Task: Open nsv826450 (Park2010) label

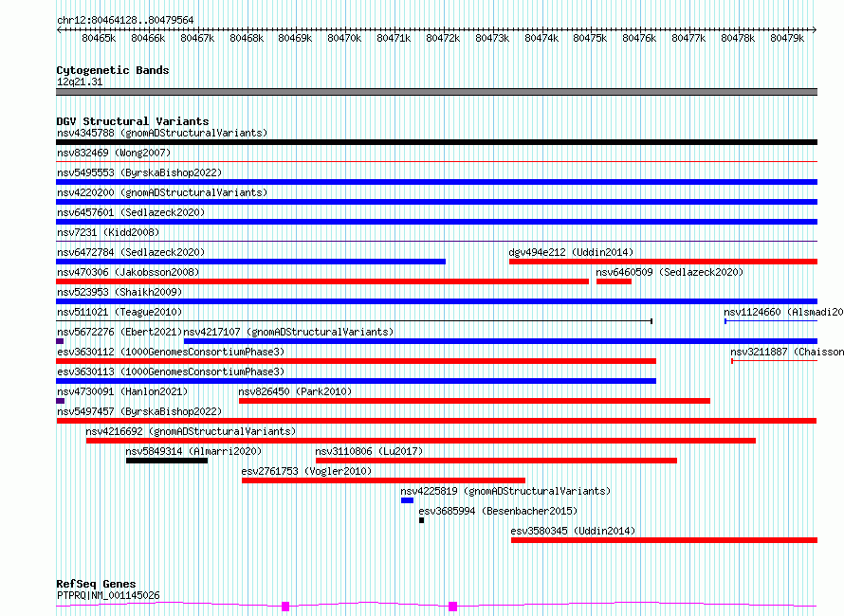Action: pos(295,391)
